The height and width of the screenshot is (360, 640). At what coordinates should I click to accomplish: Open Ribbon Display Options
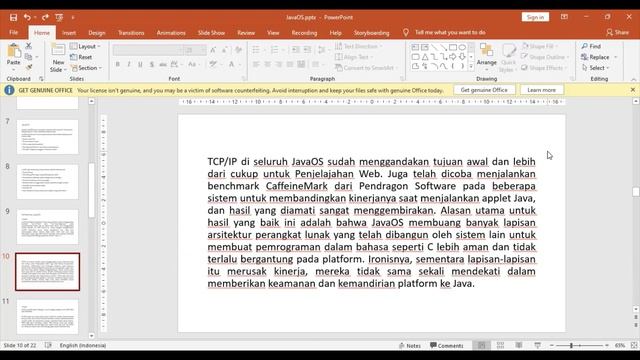point(564,17)
